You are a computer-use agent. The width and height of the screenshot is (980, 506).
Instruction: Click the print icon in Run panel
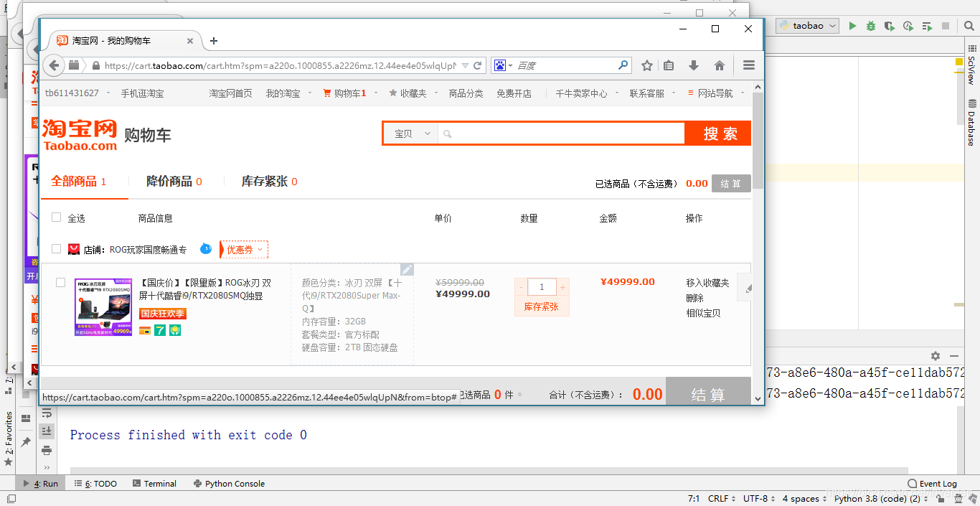47,450
